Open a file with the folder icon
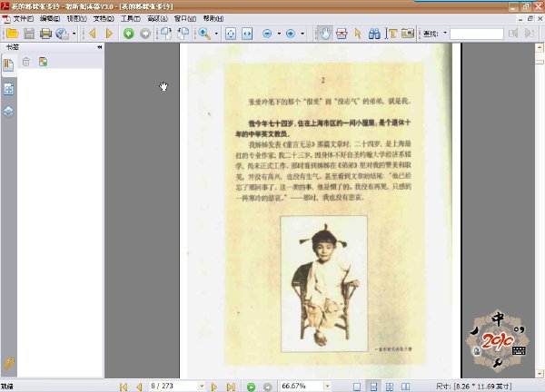This screenshot has height=392, width=545. click(12, 34)
